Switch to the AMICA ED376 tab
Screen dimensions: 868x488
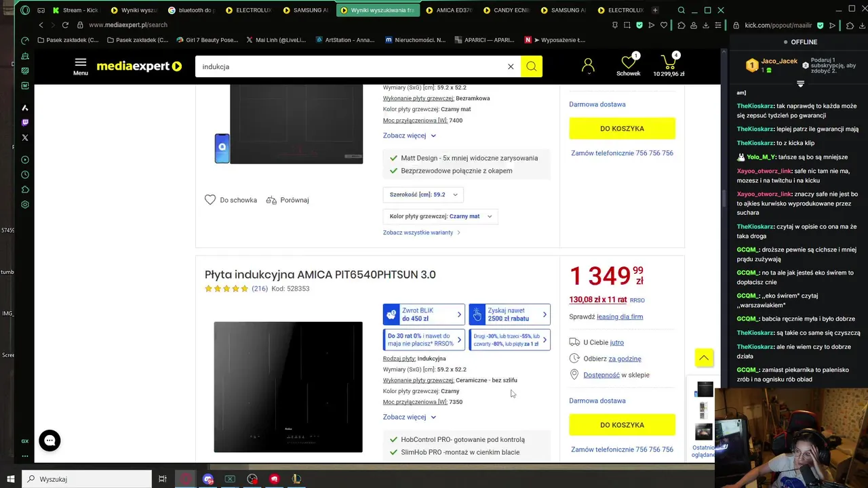tap(449, 10)
